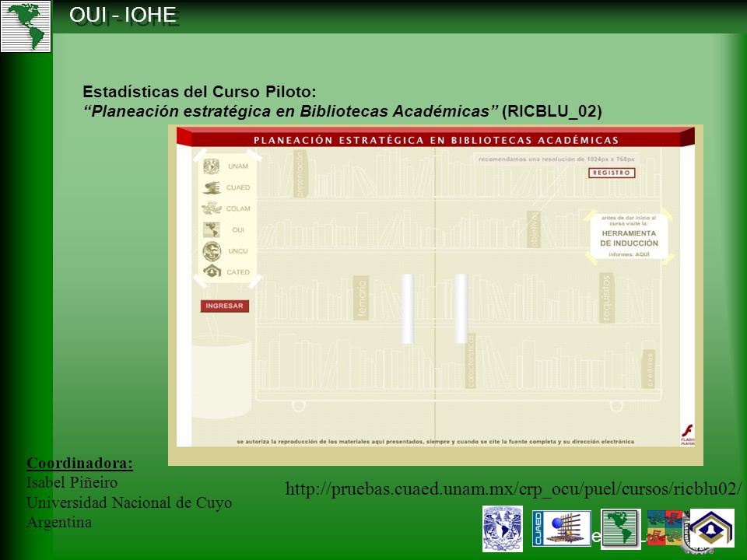The image size is (747, 560).
Task: Click the name 'Isabel Piñeiro'
Action: click(72, 482)
